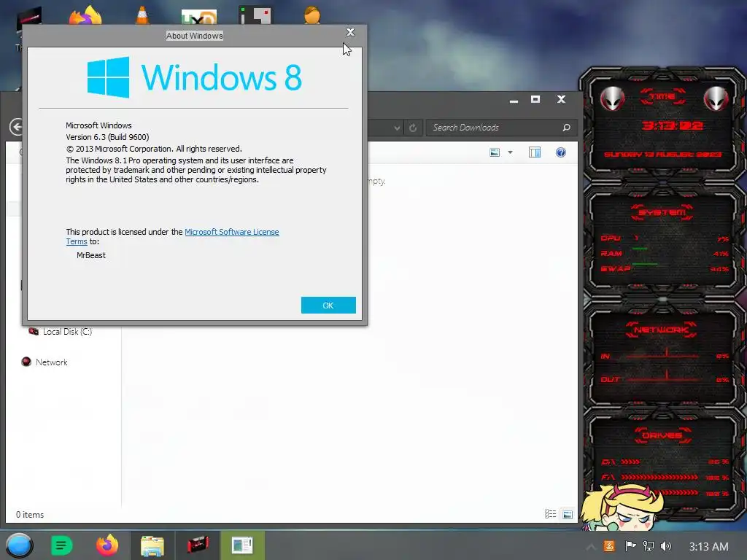Open the orange user figure desktop icon
Screen dimensions: 747x560
click(312, 15)
